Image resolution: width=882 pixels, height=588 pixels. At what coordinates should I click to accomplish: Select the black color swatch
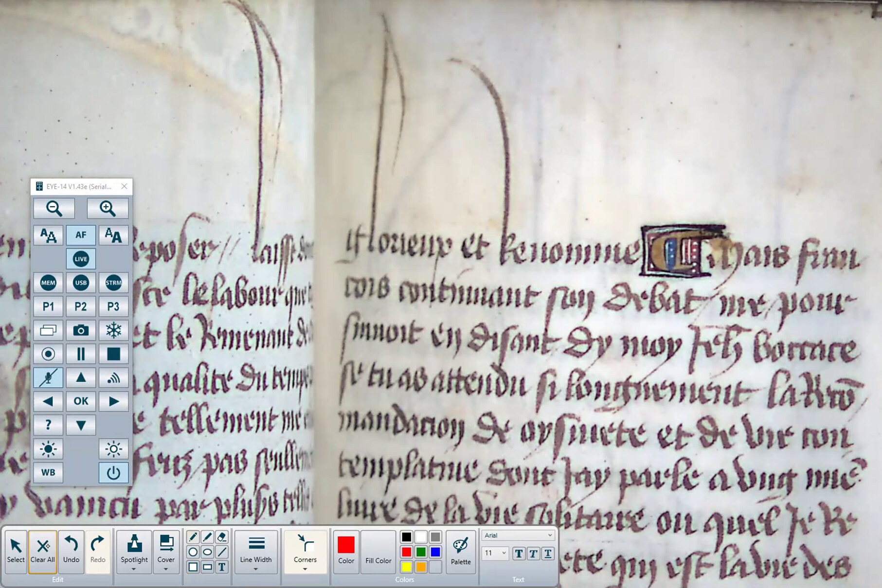click(x=407, y=537)
